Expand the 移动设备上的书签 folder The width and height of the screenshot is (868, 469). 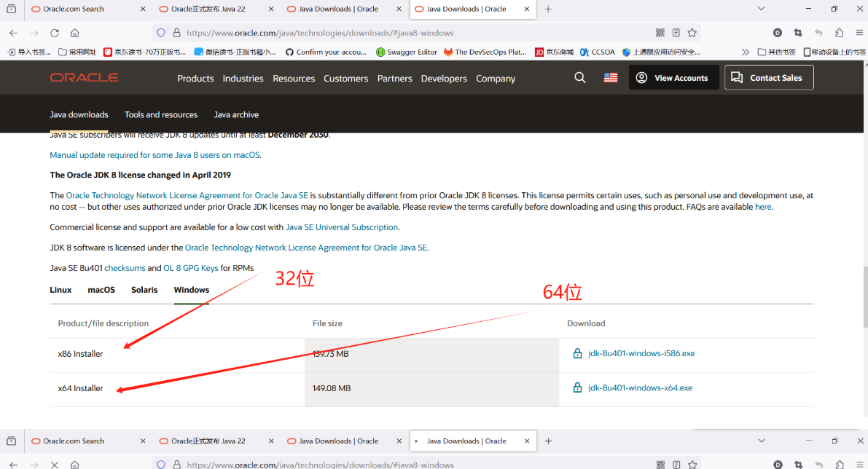834,52
